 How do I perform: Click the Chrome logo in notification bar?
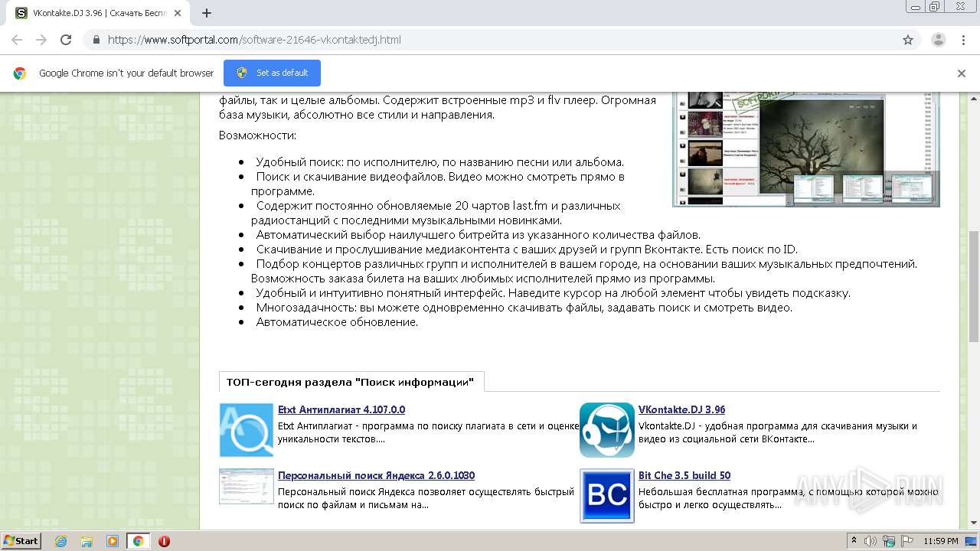20,73
